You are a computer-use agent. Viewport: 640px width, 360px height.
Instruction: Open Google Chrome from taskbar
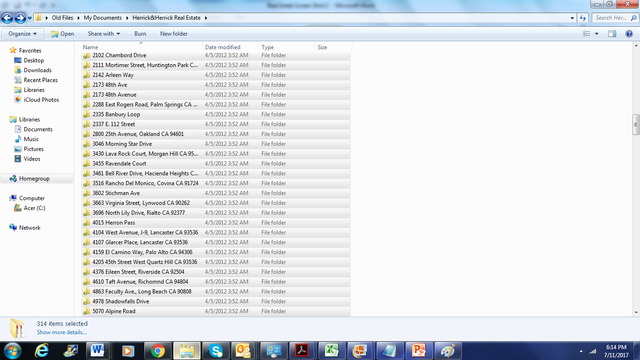click(x=157, y=351)
